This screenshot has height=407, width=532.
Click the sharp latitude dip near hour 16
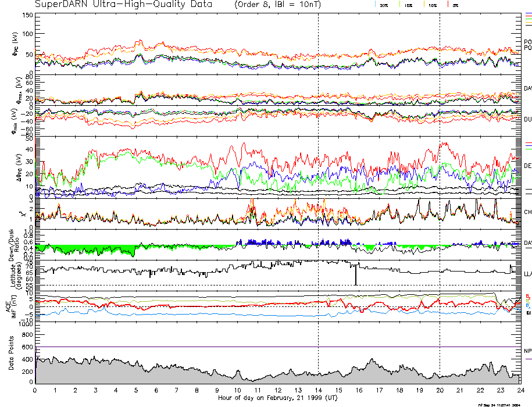(x=356, y=278)
